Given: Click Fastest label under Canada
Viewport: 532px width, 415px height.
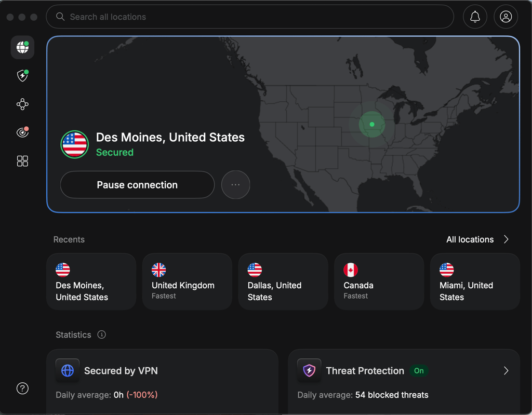Looking at the screenshot, I should (x=355, y=296).
